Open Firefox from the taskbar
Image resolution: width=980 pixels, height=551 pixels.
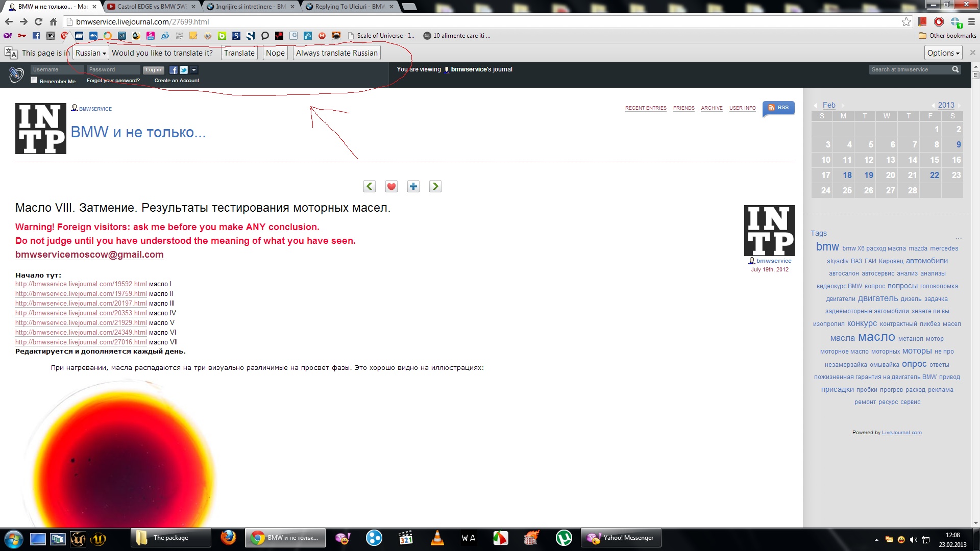point(228,538)
